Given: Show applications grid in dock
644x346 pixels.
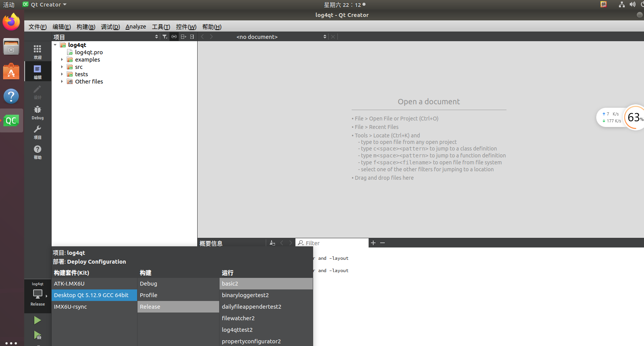Looking at the screenshot, I should (11, 343).
